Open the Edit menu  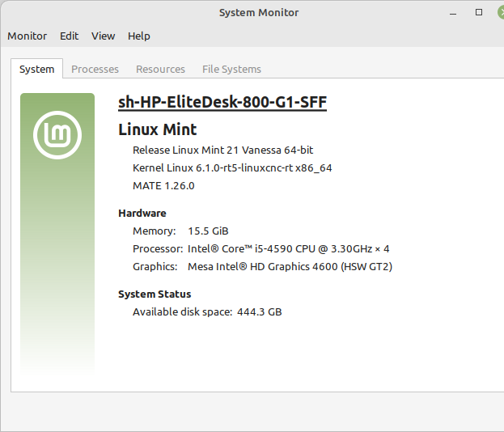click(x=69, y=36)
